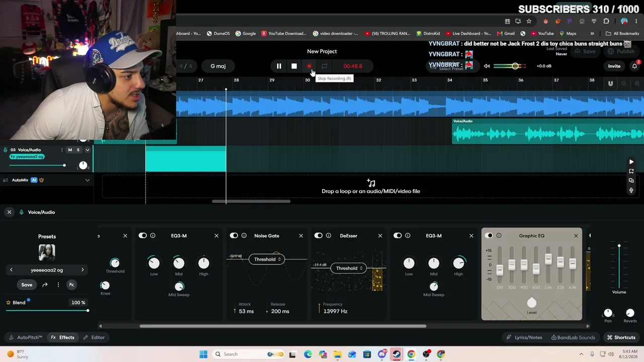Image resolution: width=644 pixels, height=362 pixels.
Task: Toggle the loop cycle icon
Action: point(324,66)
